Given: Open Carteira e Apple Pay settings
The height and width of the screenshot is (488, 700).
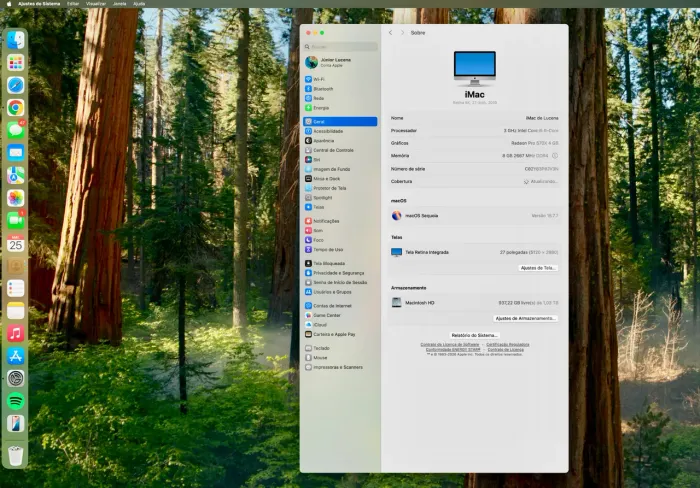Looking at the screenshot, I should click(x=340, y=334).
